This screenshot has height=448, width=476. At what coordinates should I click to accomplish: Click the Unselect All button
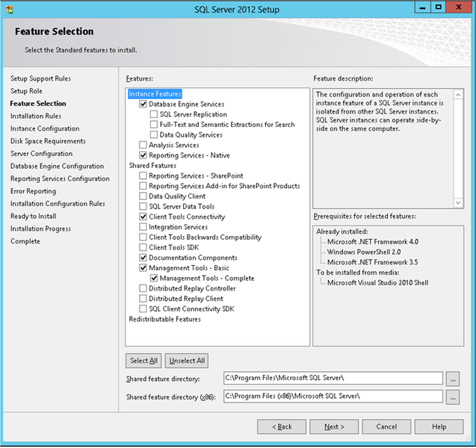tap(187, 361)
